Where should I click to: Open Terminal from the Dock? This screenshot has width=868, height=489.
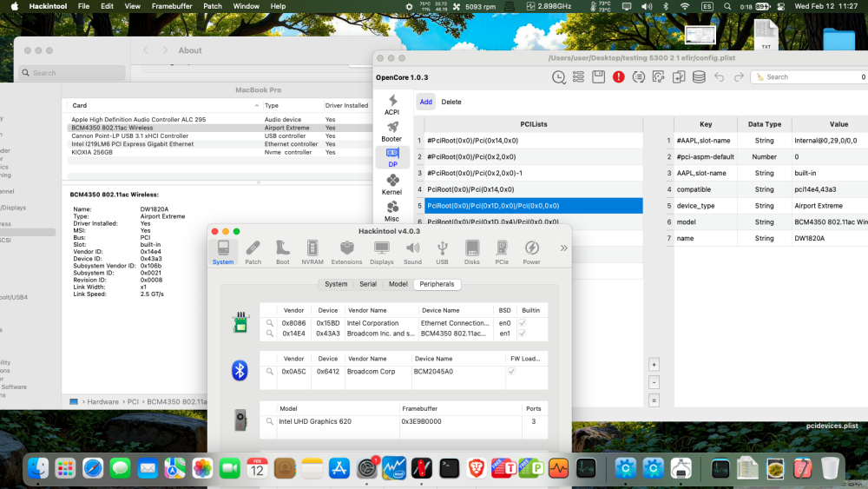coord(449,468)
